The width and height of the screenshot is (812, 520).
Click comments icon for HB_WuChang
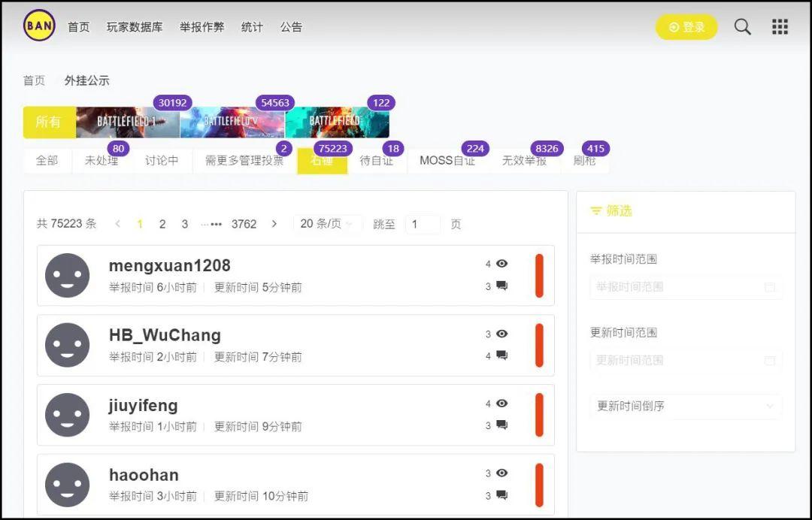[501, 355]
